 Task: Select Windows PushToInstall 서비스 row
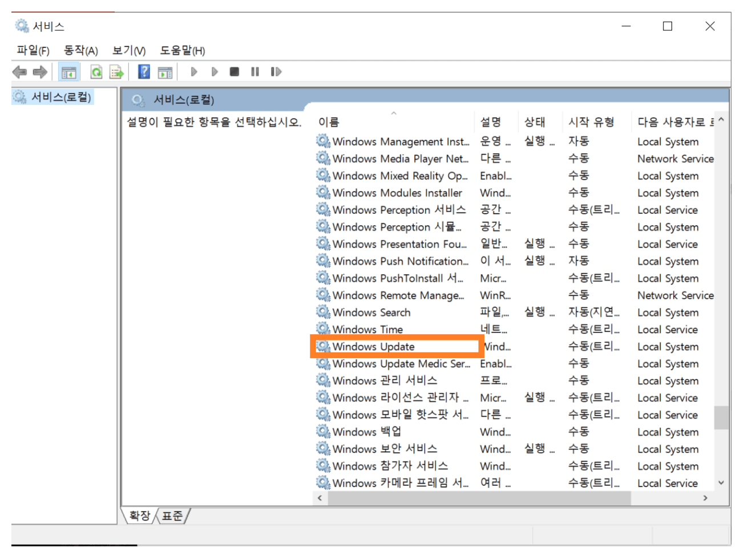click(515, 278)
